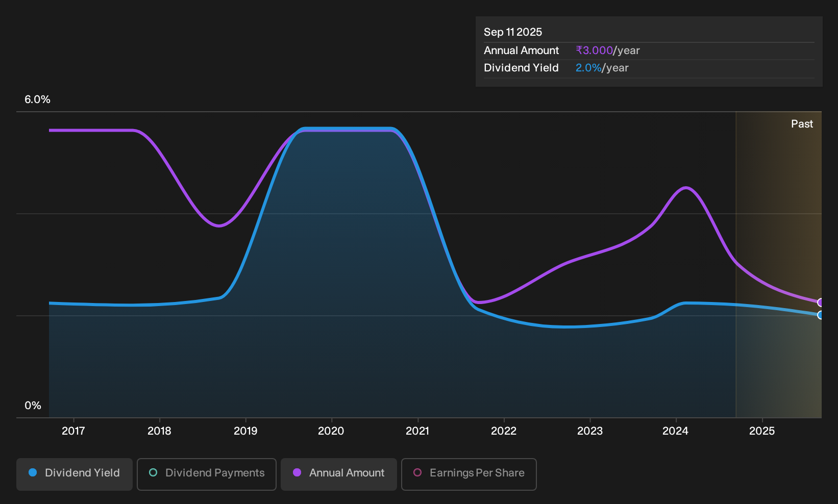Select the purple endpoint marker on chart

pos(821,303)
